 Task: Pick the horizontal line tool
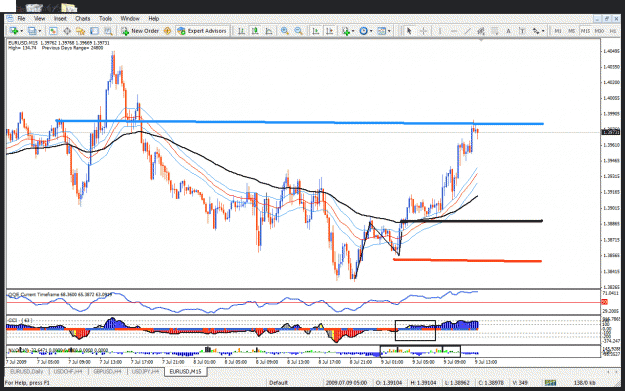click(x=454, y=31)
